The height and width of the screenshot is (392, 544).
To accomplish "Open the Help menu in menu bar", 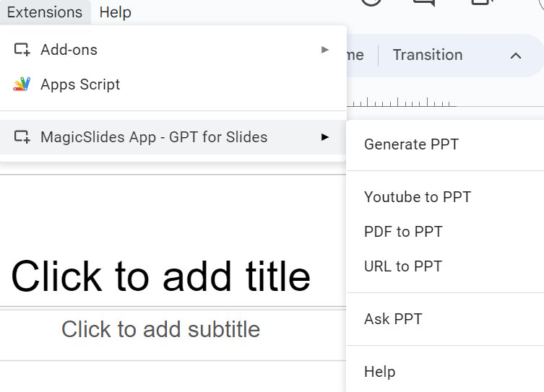I will tap(116, 12).
